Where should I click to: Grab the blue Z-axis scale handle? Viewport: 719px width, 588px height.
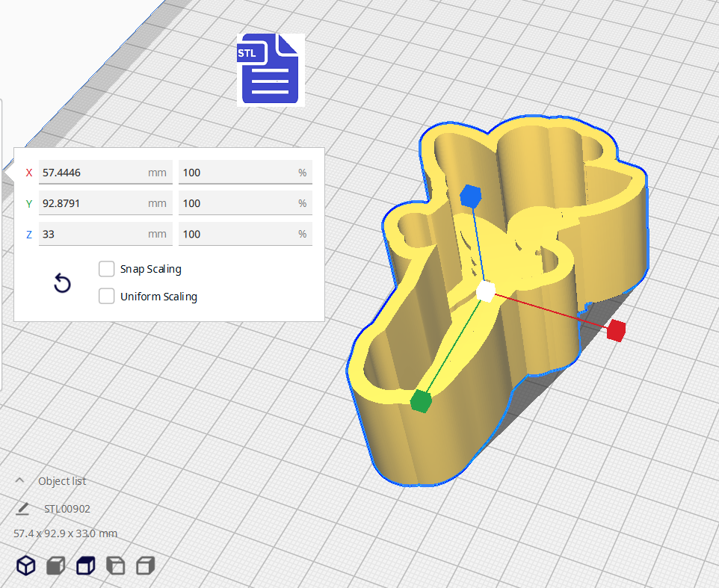[x=469, y=196]
